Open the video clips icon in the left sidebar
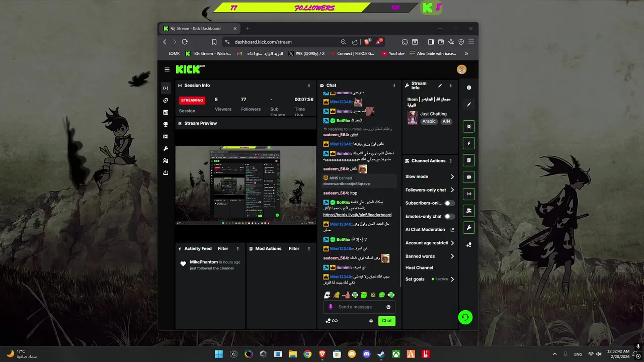Image resolution: width=644 pixels, height=362 pixels. pos(166,136)
